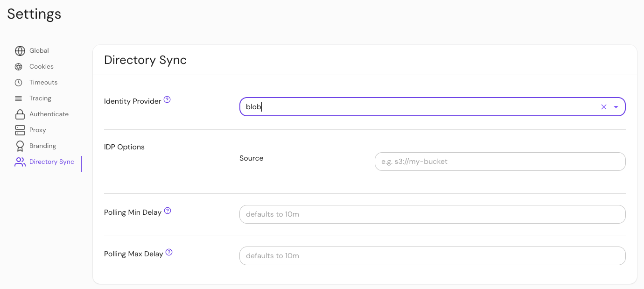Click the Global globe icon
Viewport: 644px width, 289px height.
[x=20, y=50]
